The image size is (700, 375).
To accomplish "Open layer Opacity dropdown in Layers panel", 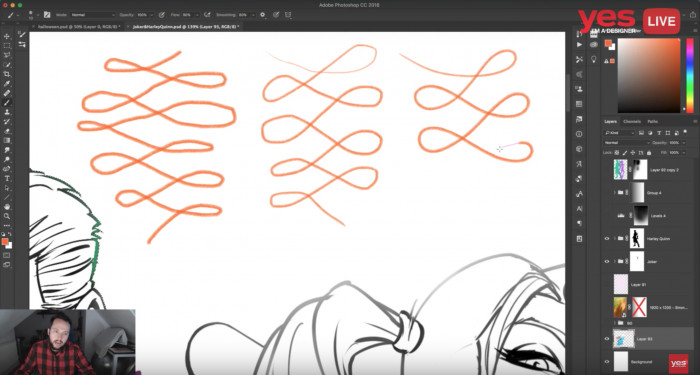I will pos(683,143).
